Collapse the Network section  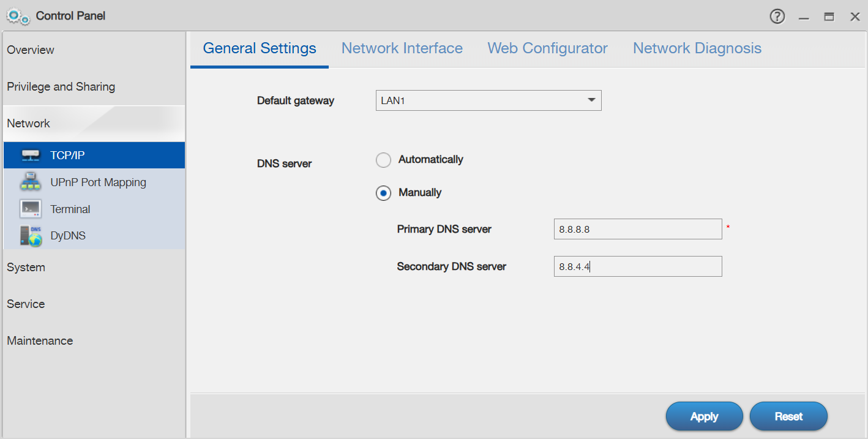[x=94, y=124]
